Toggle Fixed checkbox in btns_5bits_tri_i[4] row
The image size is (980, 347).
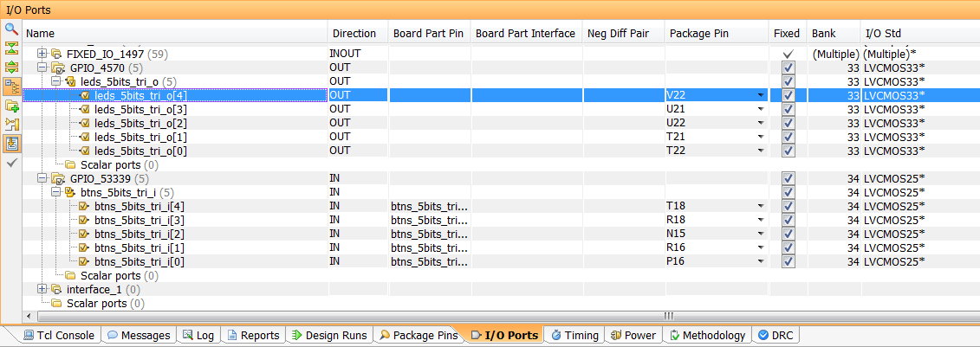[788, 206]
